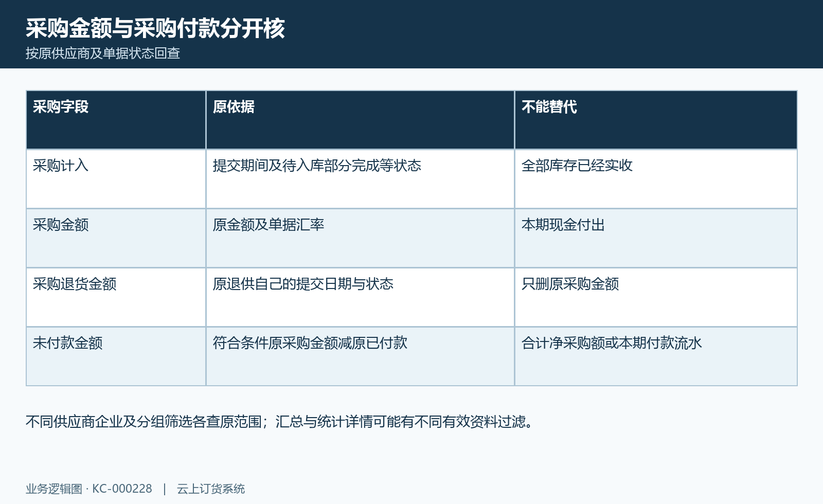Viewport: 823px width, 504px height.
Task: Click the cell 符合条件原采购金额减原已付款
Action: pos(360,356)
